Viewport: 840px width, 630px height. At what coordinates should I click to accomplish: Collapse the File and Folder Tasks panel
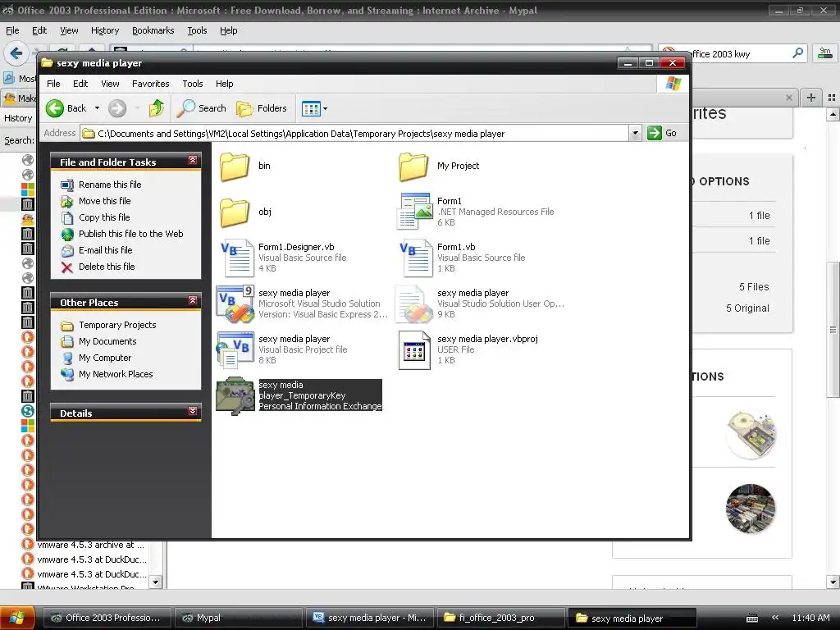[193, 160]
